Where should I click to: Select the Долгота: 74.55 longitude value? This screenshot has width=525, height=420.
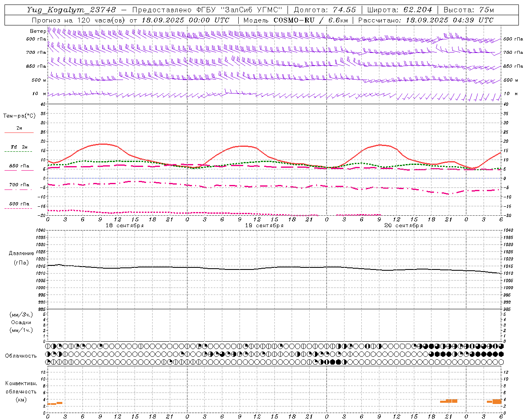tap(325, 10)
